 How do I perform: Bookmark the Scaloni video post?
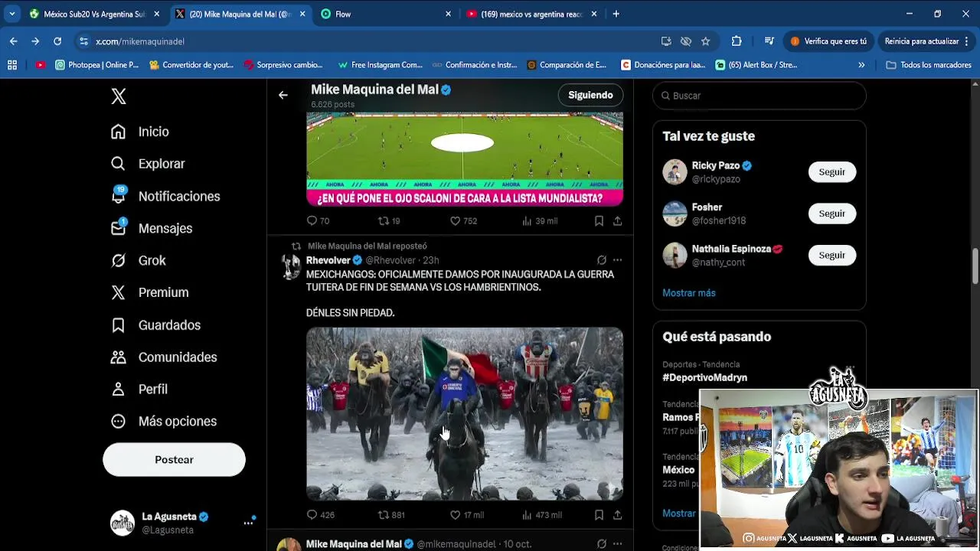click(599, 220)
